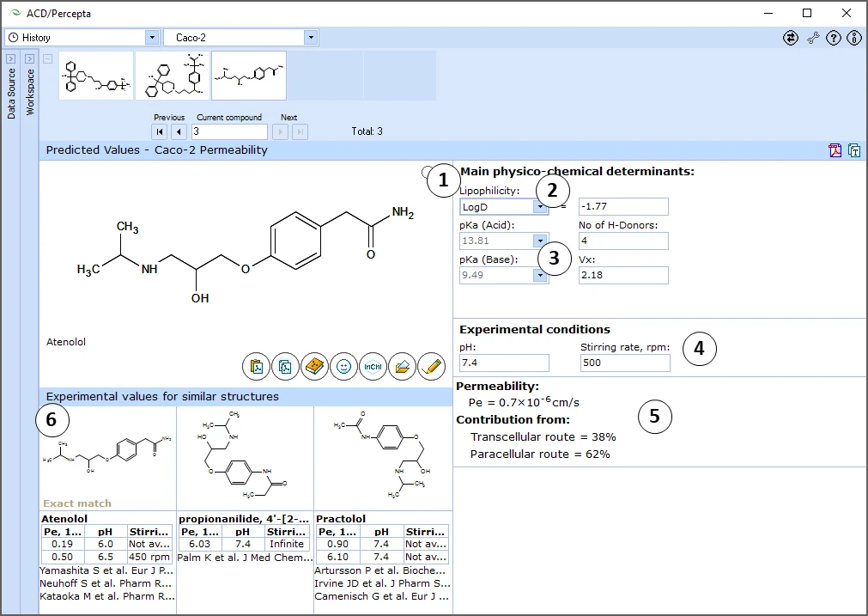Select the second compound thumbnail in history

pyautogui.click(x=173, y=76)
